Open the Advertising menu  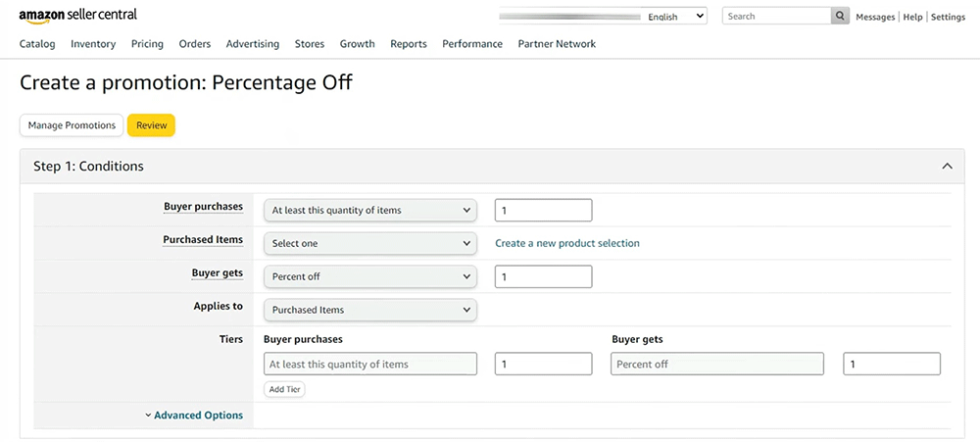point(252,44)
